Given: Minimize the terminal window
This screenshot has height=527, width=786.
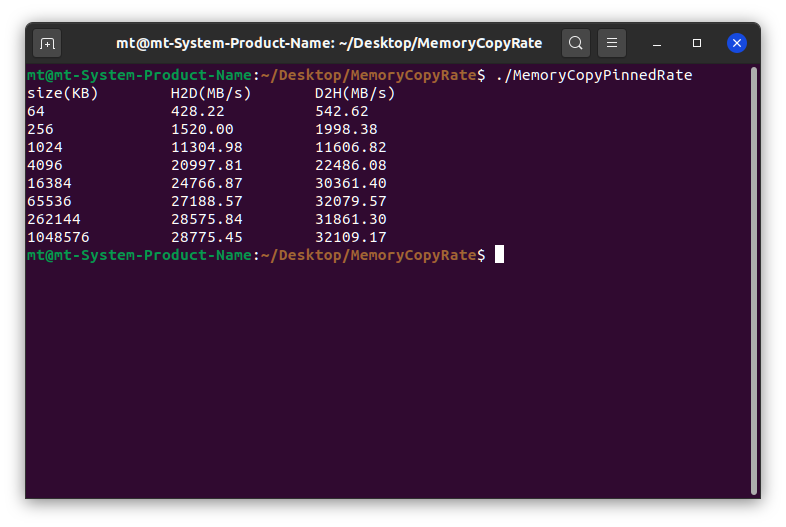Looking at the screenshot, I should pos(658,43).
